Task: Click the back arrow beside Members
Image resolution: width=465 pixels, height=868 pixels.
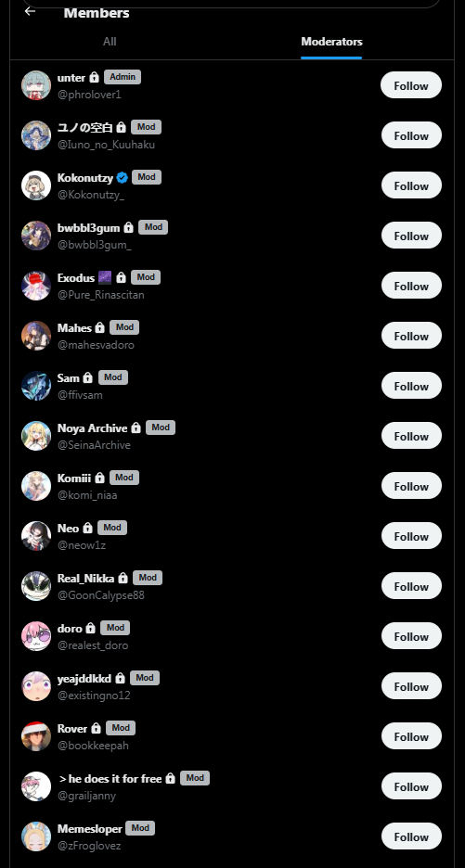Action: coord(30,11)
